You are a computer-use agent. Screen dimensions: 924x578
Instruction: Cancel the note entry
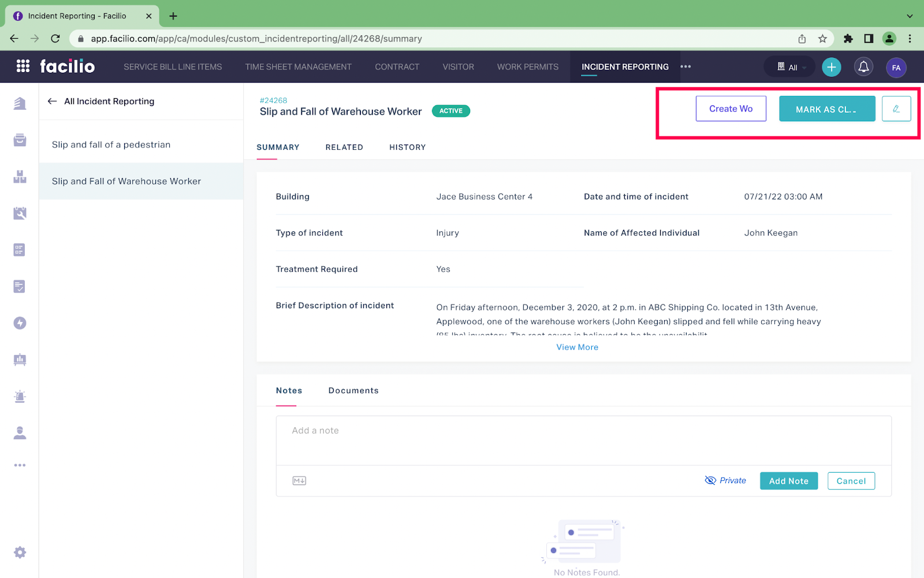(851, 481)
